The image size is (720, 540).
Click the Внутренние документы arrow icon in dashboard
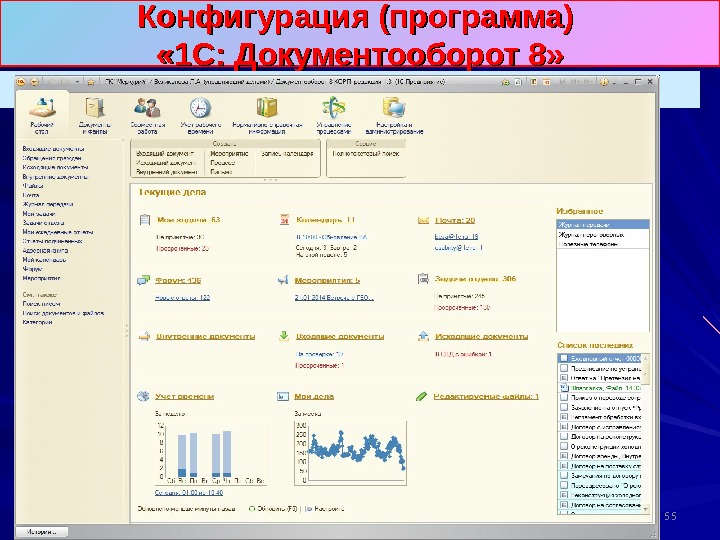144,337
